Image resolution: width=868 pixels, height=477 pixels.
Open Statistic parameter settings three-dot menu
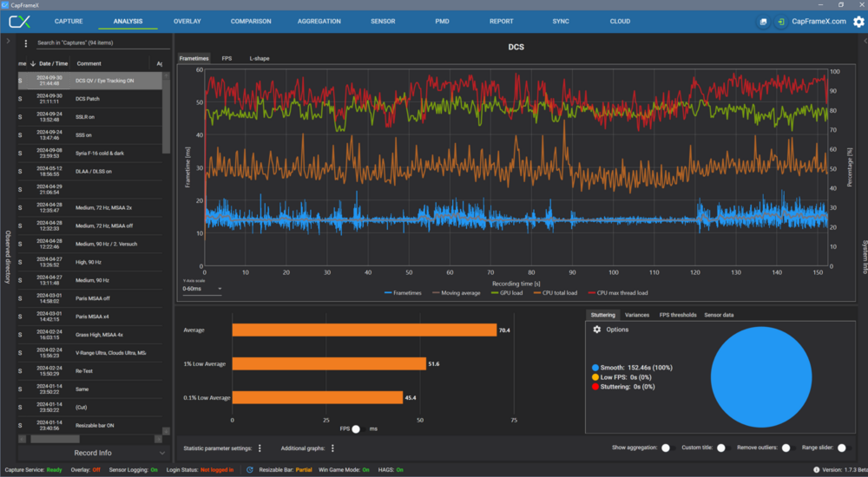[260, 448]
